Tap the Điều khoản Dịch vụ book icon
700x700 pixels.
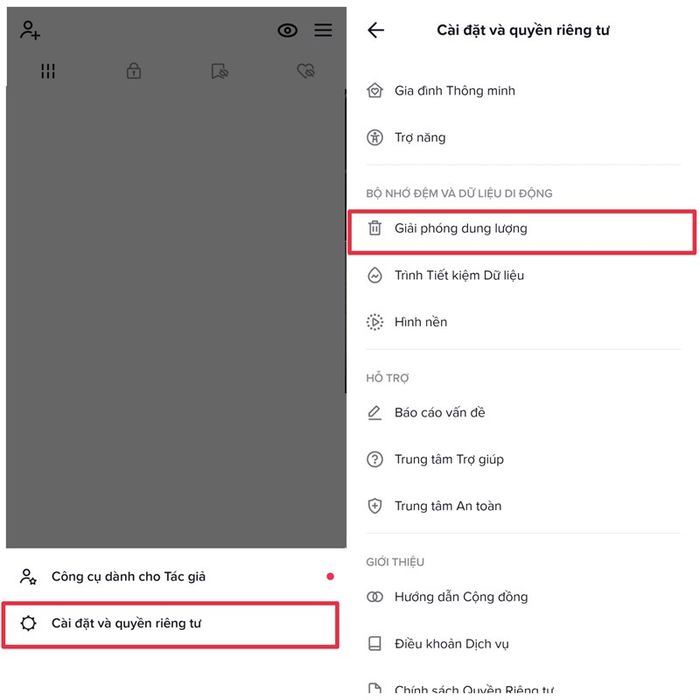375,643
